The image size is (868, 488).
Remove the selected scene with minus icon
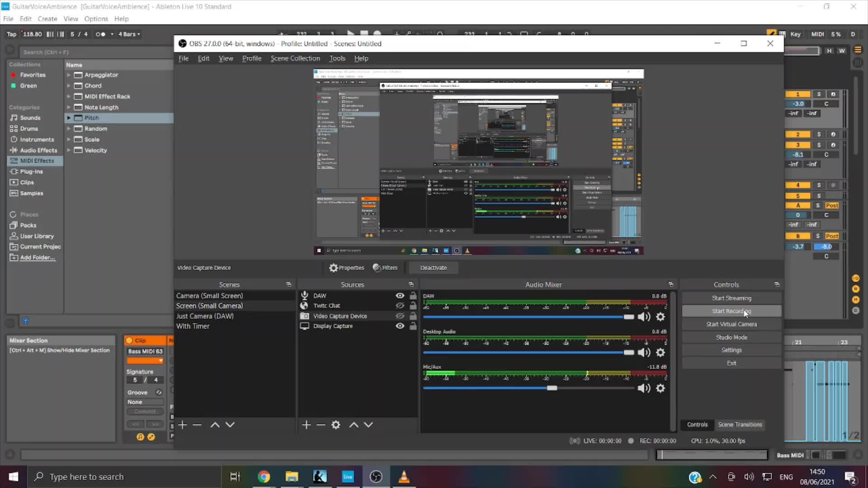(x=197, y=425)
